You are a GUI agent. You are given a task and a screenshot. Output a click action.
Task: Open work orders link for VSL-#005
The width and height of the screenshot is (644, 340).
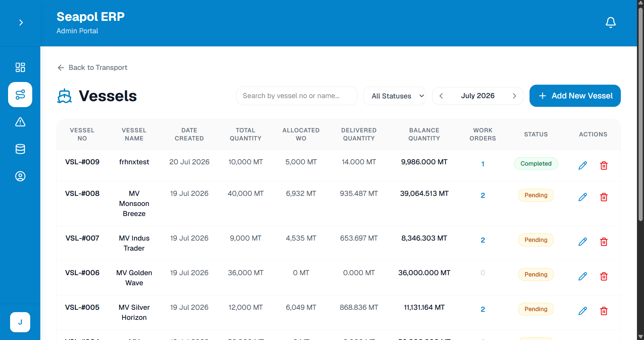tap(483, 309)
